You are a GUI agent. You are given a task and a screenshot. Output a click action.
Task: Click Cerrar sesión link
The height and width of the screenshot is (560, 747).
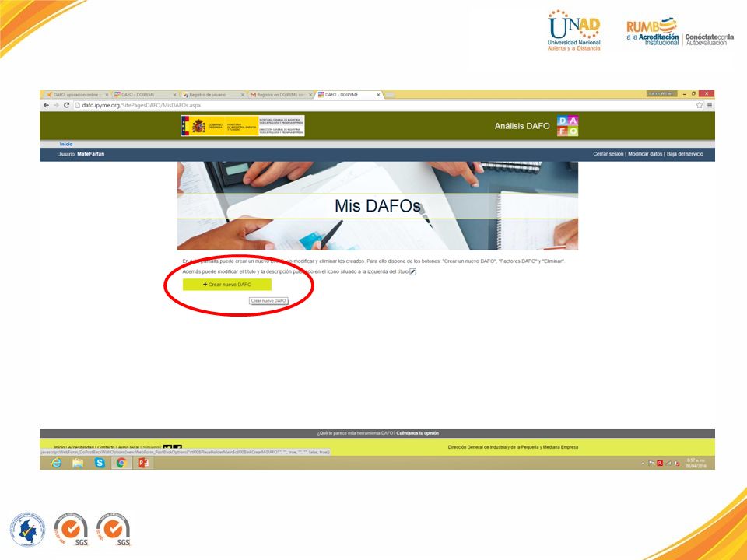pos(608,154)
